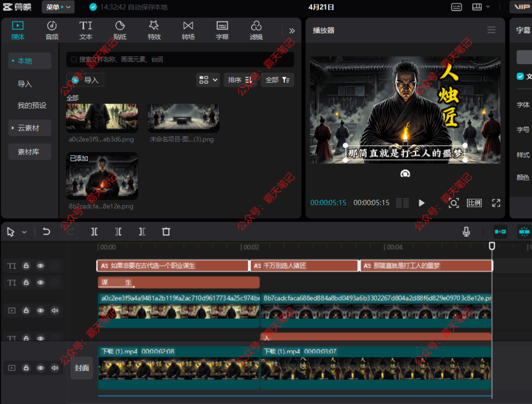Click the VIP badge button
This screenshot has height=404, width=532.
[x=521, y=7]
